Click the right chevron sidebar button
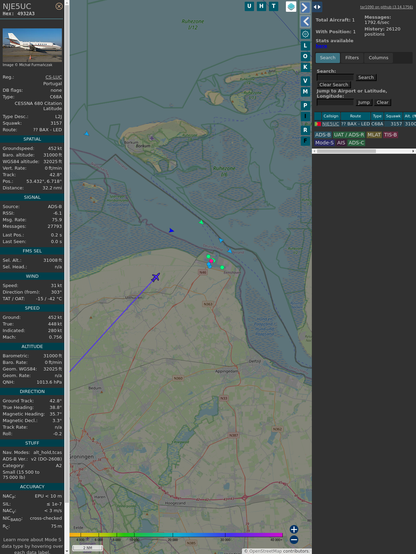416x554 pixels. tap(305, 7)
